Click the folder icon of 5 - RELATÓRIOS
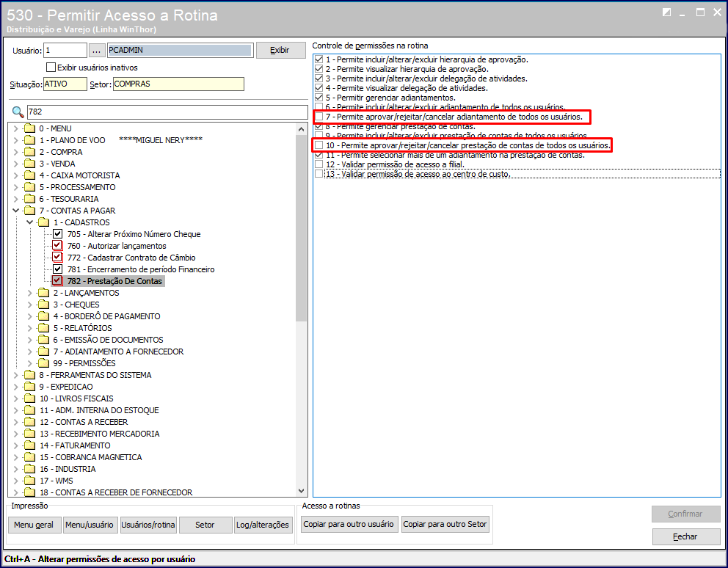The height and width of the screenshot is (568, 728). (43, 328)
